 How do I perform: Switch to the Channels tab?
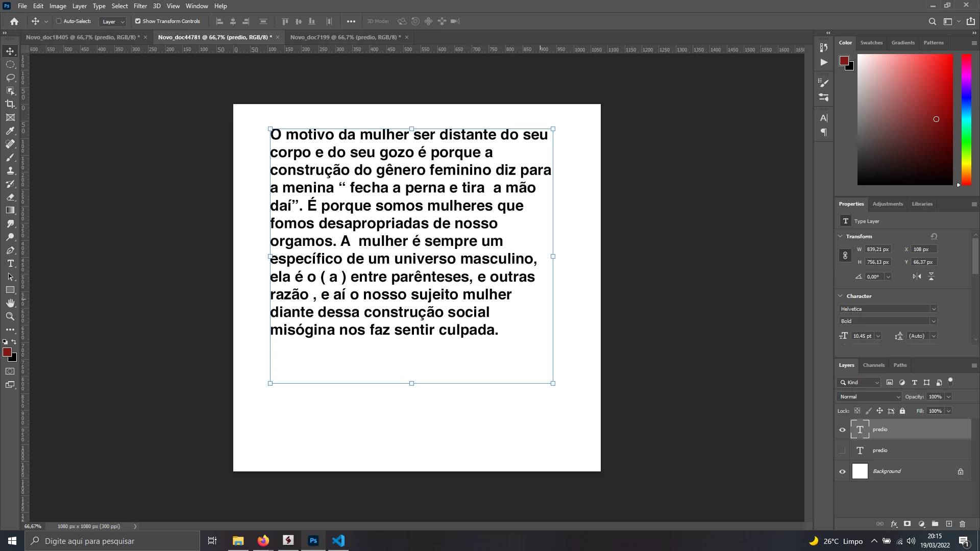click(873, 365)
